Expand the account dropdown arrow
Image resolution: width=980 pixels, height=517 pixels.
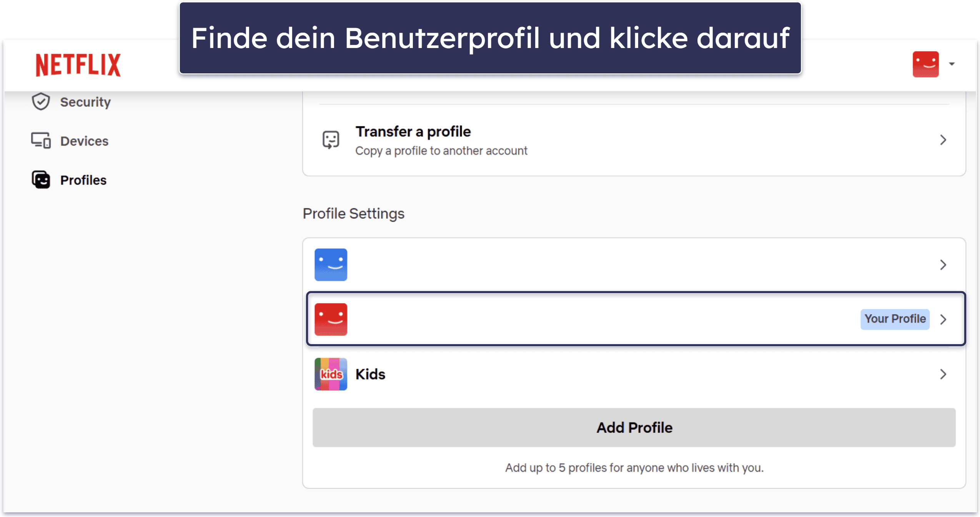pyautogui.click(x=952, y=64)
